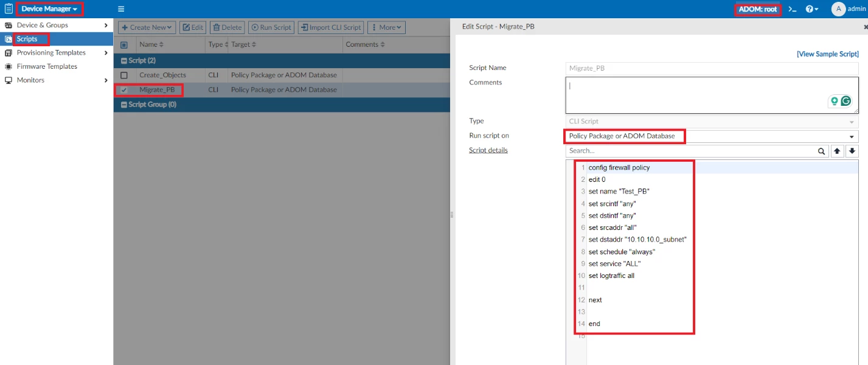Click the clipboard app icon in header
This screenshot has width=868, height=365.
tap(9, 9)
